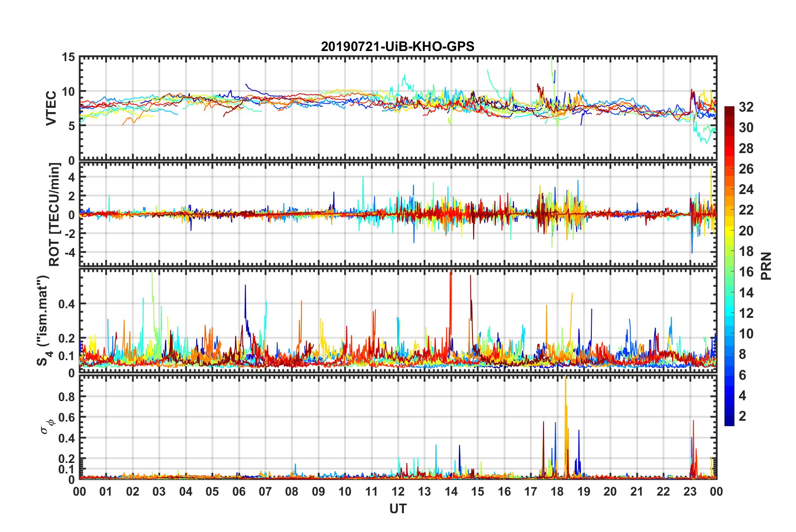The height and width of the screenshot is (532, 796).
Task: Click the σφ y-axis label
Action: click(x=48, y=427)
